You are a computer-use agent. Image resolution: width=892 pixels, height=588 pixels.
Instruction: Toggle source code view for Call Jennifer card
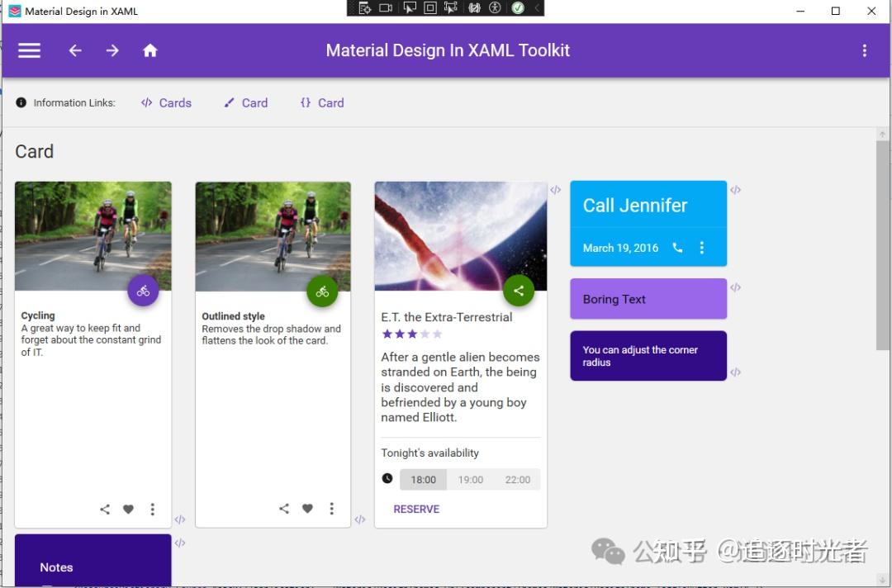point(736,189)
